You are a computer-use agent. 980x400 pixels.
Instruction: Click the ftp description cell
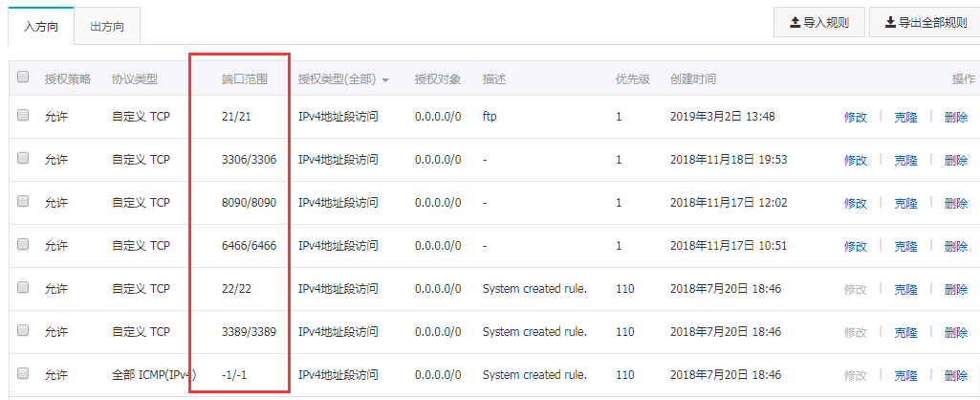point(490,117)
